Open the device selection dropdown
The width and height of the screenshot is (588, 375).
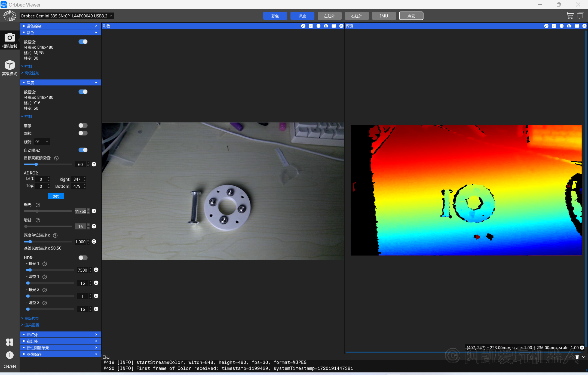click(67, 16)
